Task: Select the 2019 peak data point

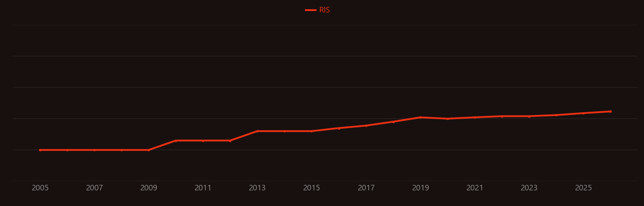Action: pos(420,117)
